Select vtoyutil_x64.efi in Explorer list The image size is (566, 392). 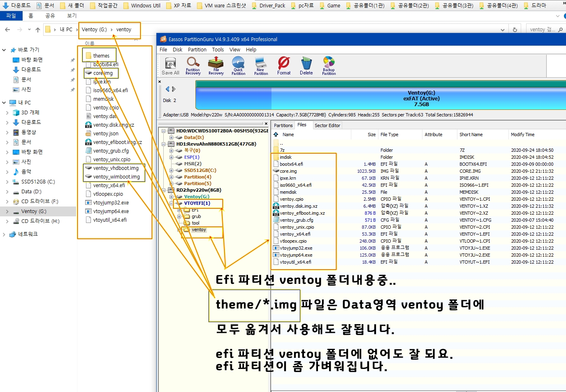coord(110,220)
